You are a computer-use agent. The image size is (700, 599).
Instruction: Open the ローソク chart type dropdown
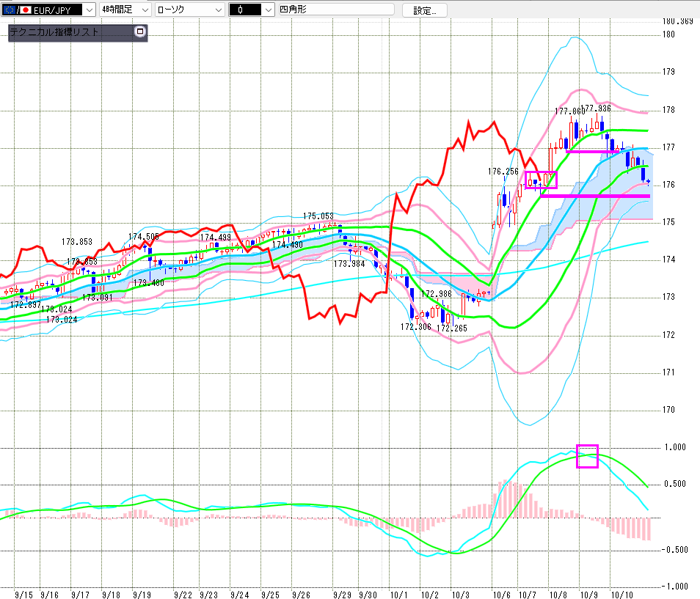(x=217, y=10)
